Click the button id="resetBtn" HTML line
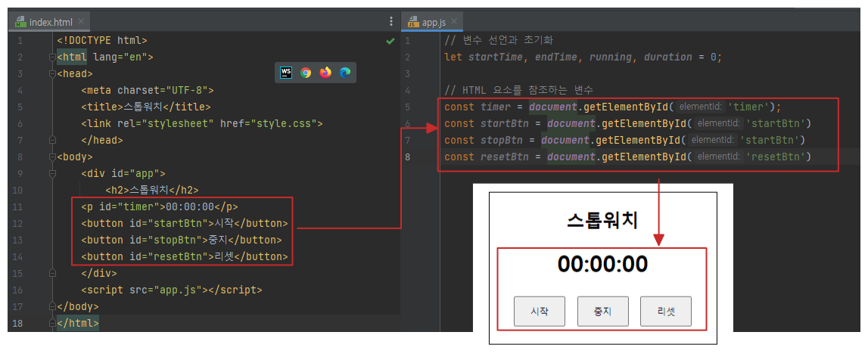The image size is (868, 363). 185,256
